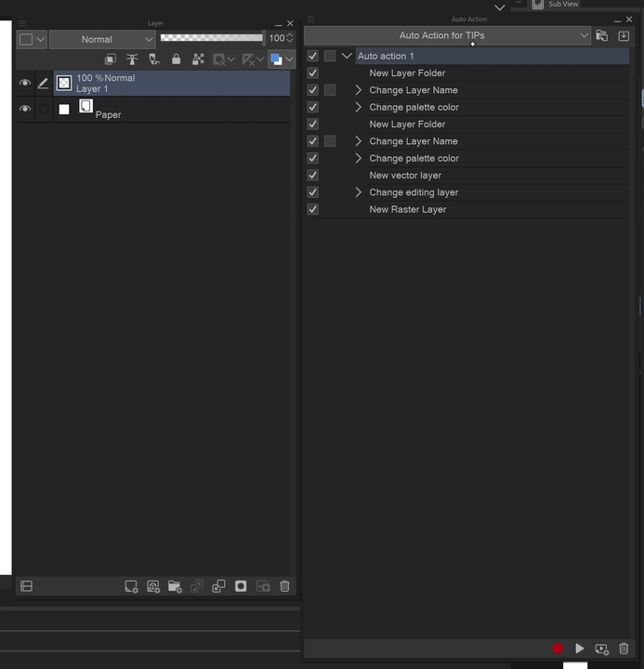The image size is (644, 669).
Task: Expand the second Change Layer Name step
Action: pos(358,141)
